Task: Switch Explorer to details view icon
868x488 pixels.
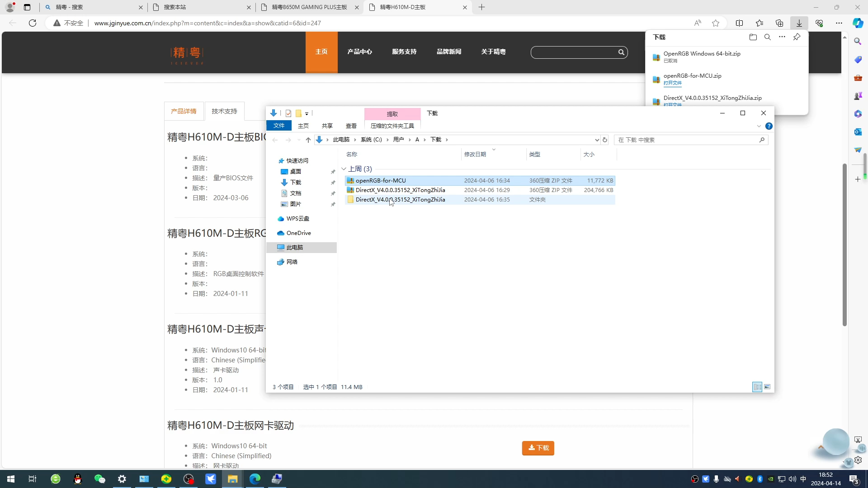Action: pos(757,387)
